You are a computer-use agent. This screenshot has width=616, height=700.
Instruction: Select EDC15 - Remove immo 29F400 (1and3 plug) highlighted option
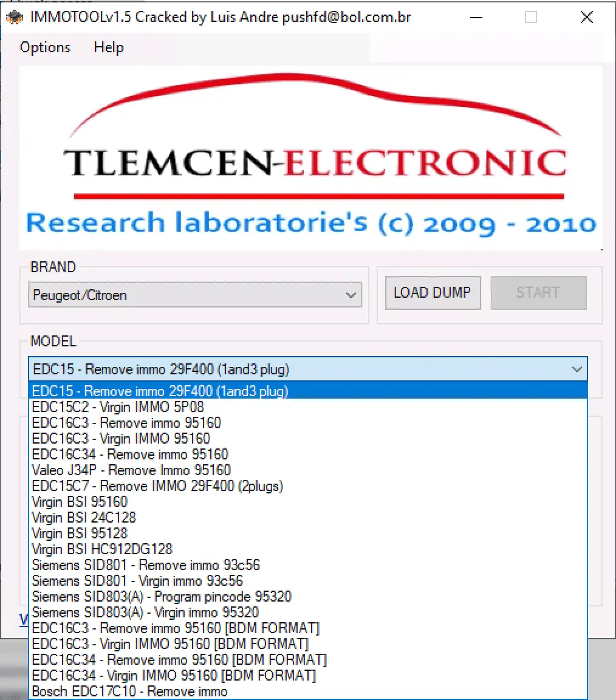307,391
